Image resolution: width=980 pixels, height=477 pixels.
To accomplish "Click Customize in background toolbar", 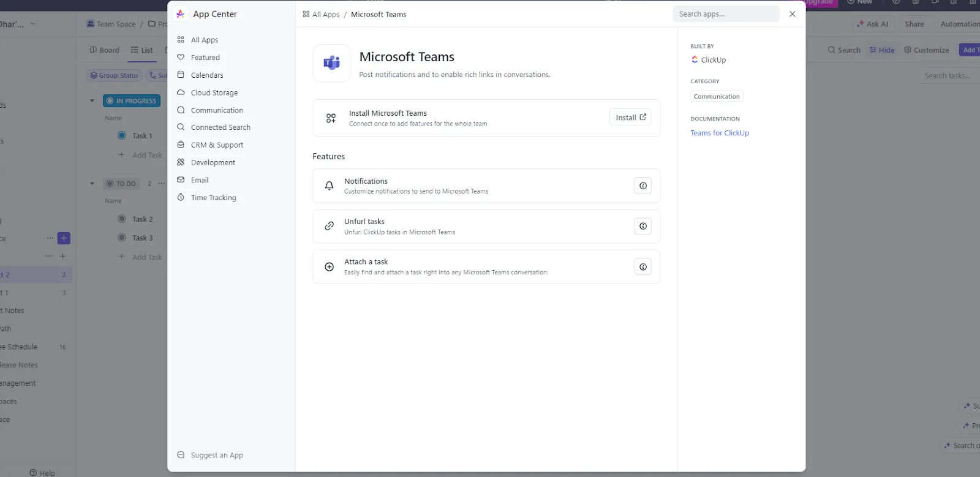I will click(927, 50).
